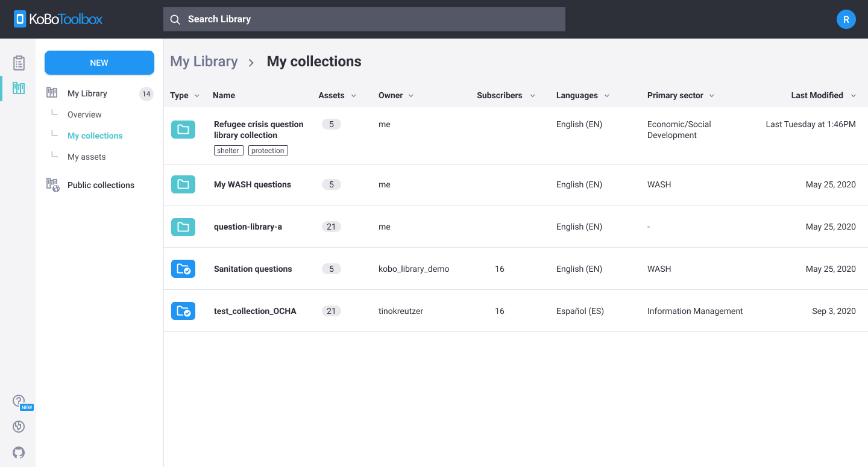Switch to Public collections section
This screenshot has height=467, width=868.
tap(101, 185)
